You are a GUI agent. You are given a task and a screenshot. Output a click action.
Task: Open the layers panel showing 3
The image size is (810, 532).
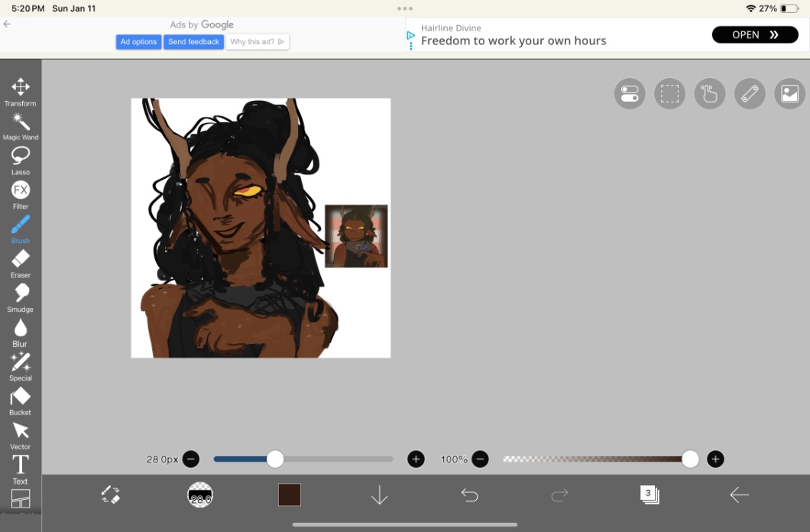(x=649, y=495)
